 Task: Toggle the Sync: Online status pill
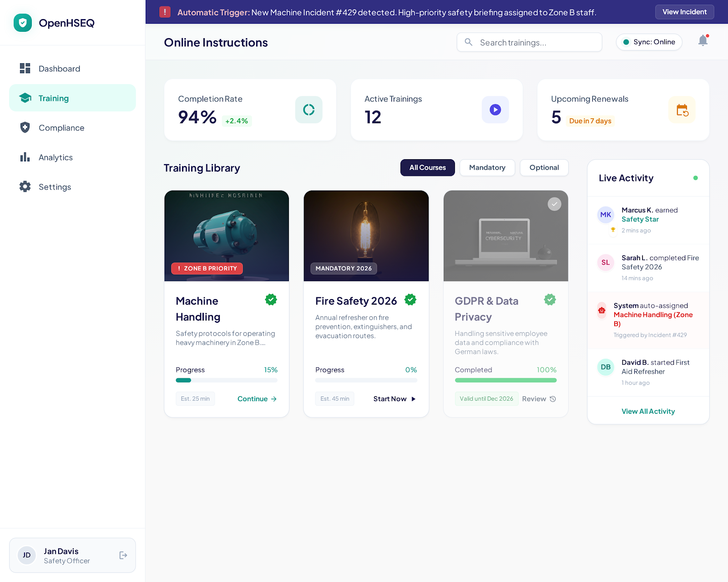click(649, 42)
